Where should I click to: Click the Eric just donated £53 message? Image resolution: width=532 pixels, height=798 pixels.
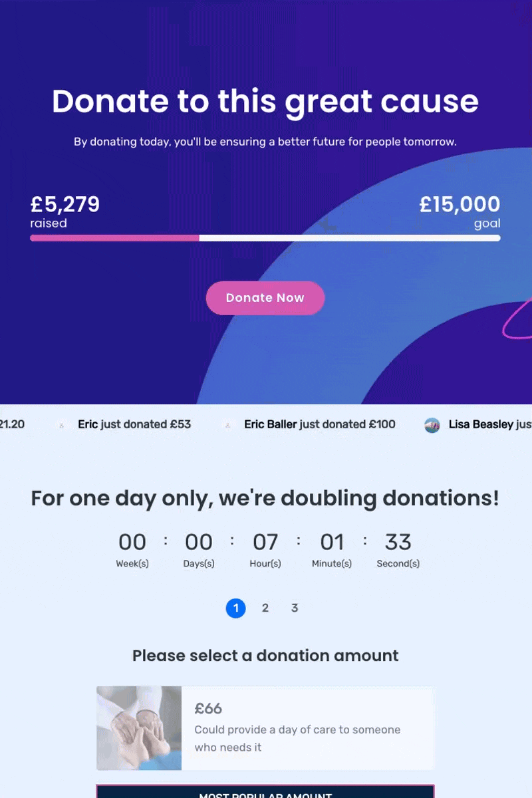[x=134, y=424]
